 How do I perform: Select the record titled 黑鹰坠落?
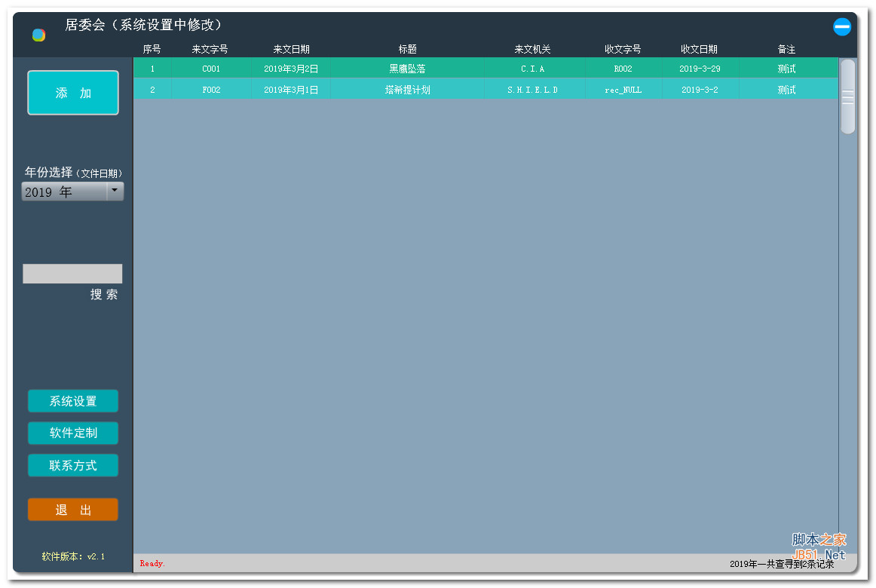[407, 68]
